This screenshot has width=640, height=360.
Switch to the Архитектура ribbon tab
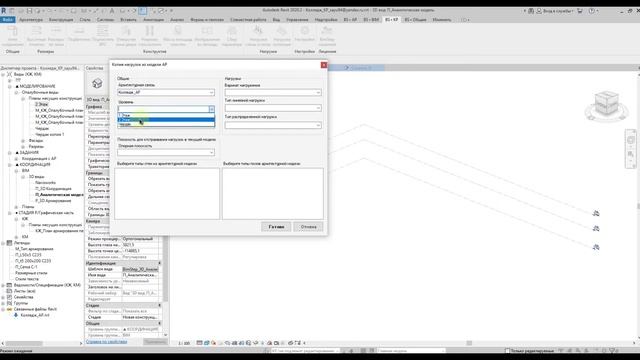(31, 20)
